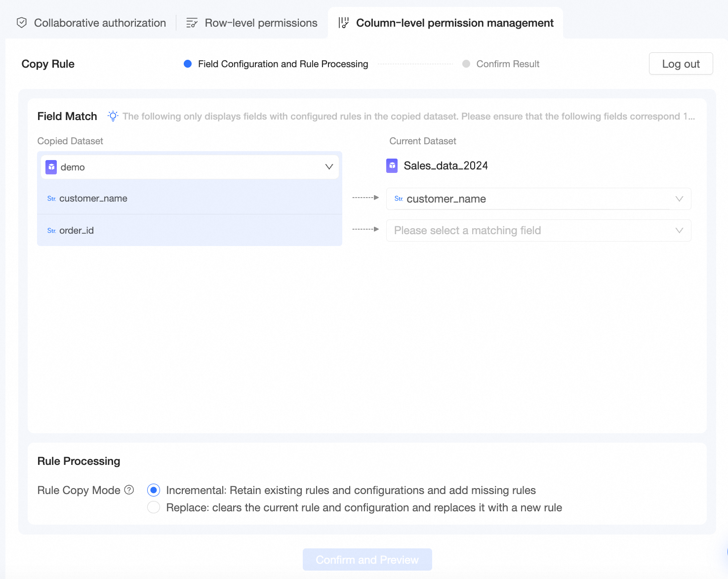Screen dimensions: 728x579
Task: Click the Field Configuration and Rule Processing step
Action: 283,64
